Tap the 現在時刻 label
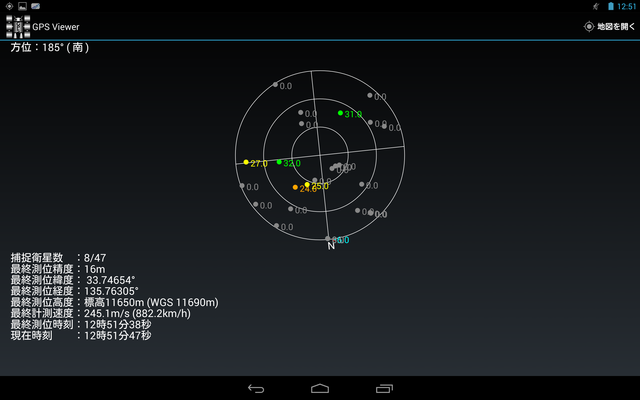The width and height of the screenshot is (640, 400). (31, 336)
